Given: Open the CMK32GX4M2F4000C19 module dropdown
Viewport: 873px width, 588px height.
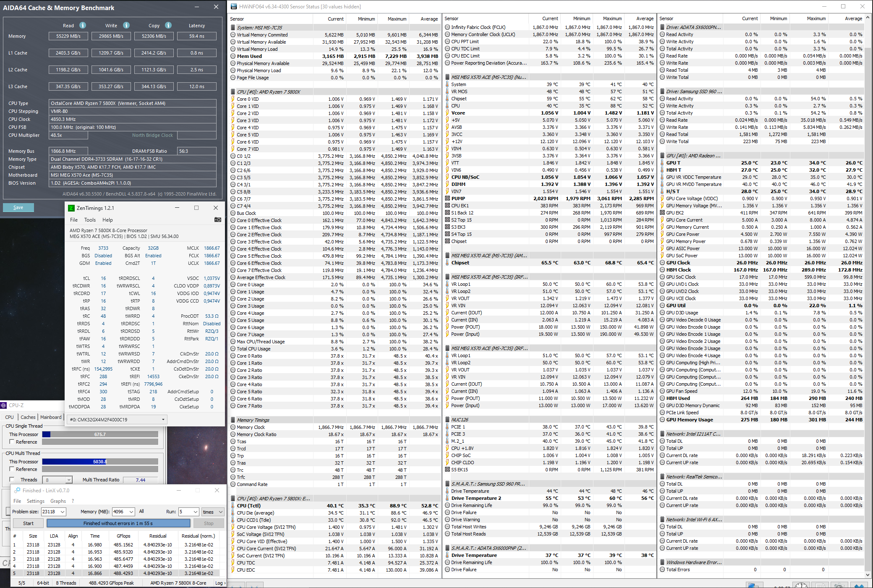Looking at the screenshot, I should point(163,420).
